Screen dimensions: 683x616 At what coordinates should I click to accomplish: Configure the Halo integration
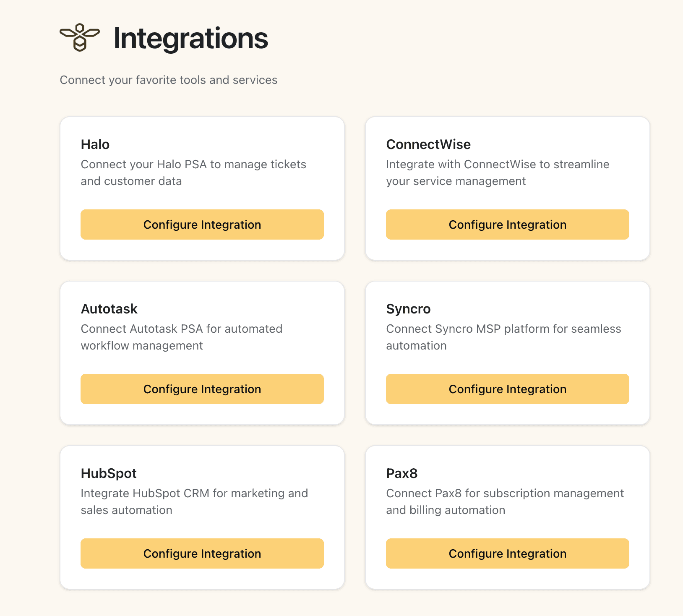click(202, 224)
